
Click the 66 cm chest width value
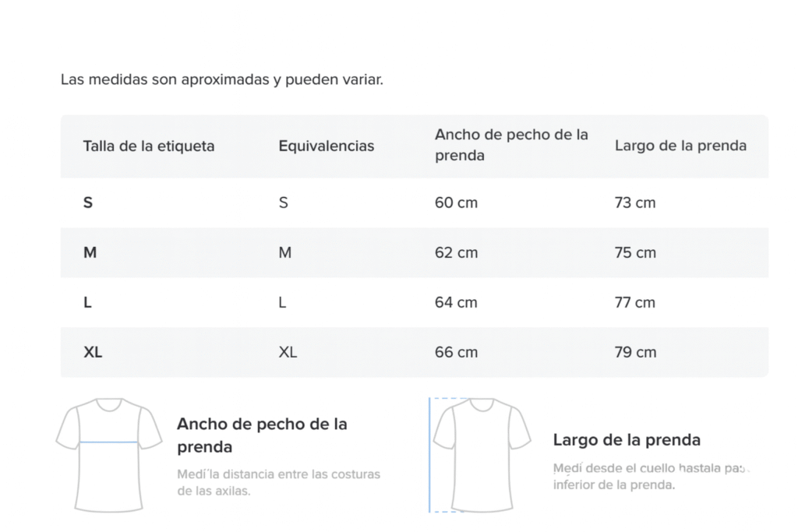[456, 352]
